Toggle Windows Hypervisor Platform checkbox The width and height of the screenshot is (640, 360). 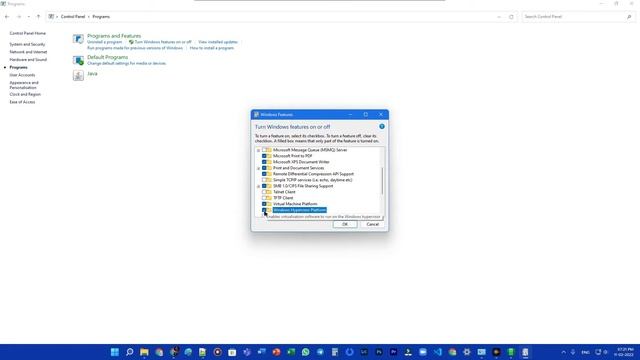[264, 210]
